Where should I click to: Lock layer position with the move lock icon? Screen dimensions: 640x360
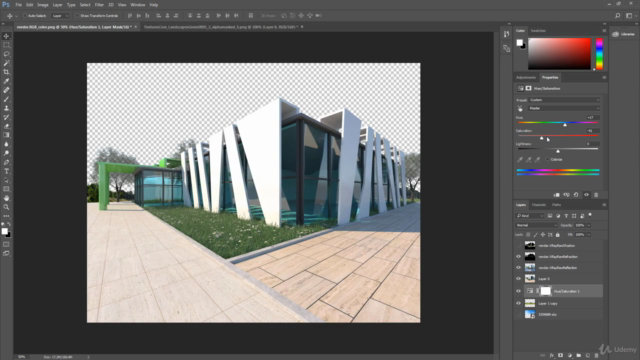[x=543, y=235]
